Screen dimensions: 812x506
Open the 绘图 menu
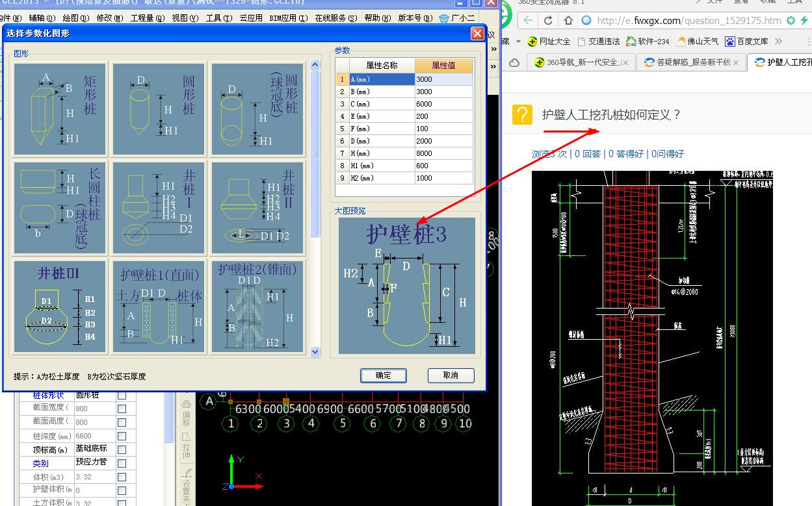tap(76, 18)
